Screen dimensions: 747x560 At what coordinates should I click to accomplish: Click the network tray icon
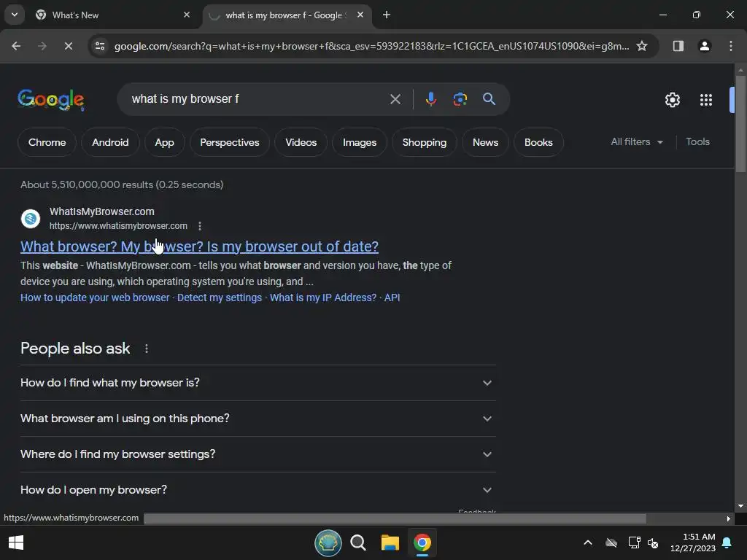pos(634,542)
